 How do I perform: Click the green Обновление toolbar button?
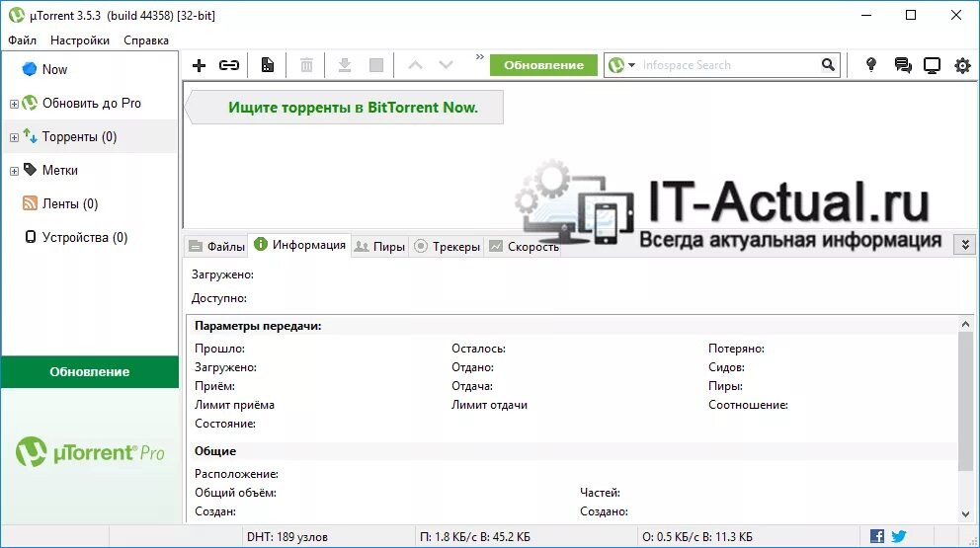543,65
